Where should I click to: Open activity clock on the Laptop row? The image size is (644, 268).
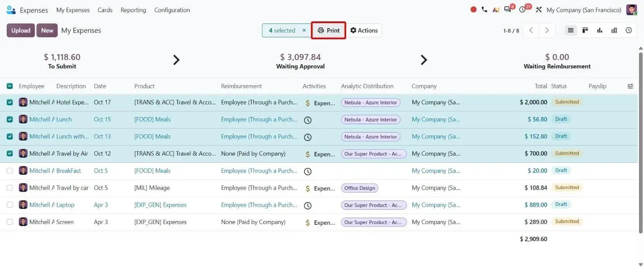click(308, 206)
